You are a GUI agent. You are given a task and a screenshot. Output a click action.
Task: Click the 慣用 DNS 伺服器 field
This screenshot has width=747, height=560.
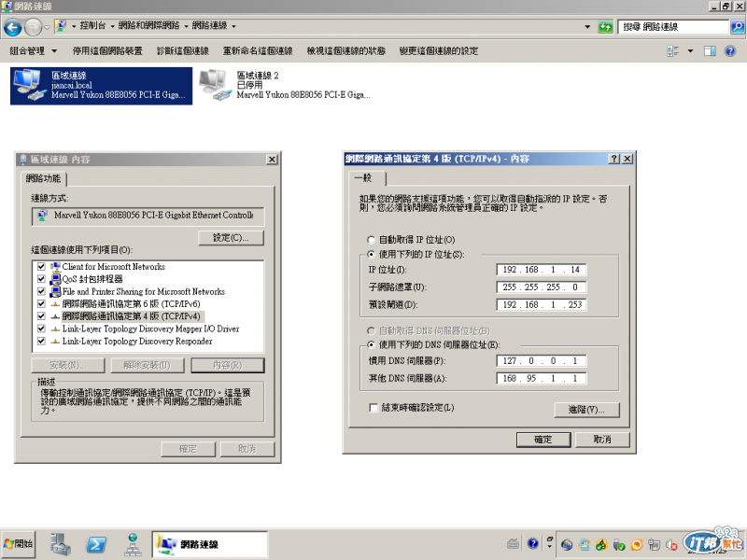tap(542, 361)
